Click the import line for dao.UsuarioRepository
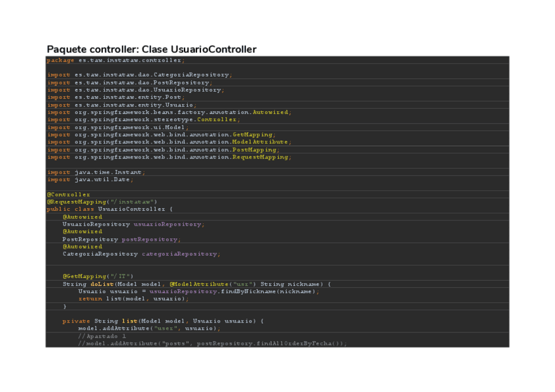Screen dimensions: 555x392 point(135,90)
